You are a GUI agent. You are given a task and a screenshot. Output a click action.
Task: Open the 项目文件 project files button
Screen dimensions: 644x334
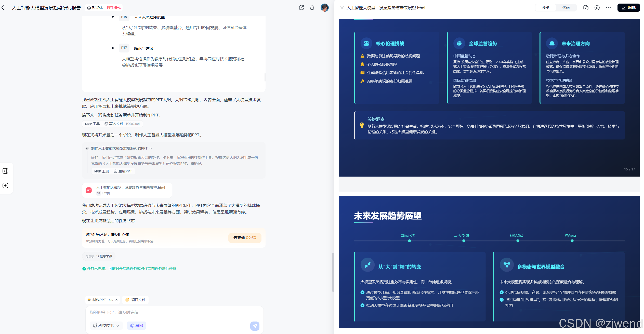pyautogui.click(x=135, y=300)
